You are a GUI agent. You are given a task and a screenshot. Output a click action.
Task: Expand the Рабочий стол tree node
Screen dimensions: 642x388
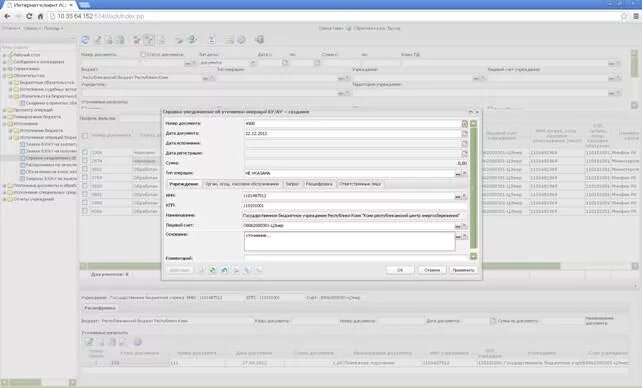pos(5,55)
